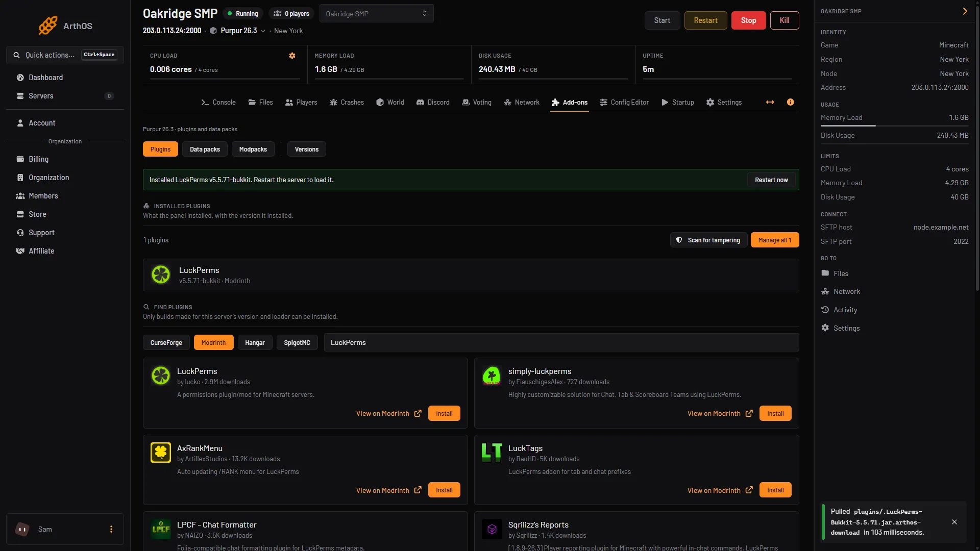Click the expand width arrows icon
The image size is (980, 551).
[770, 103]
